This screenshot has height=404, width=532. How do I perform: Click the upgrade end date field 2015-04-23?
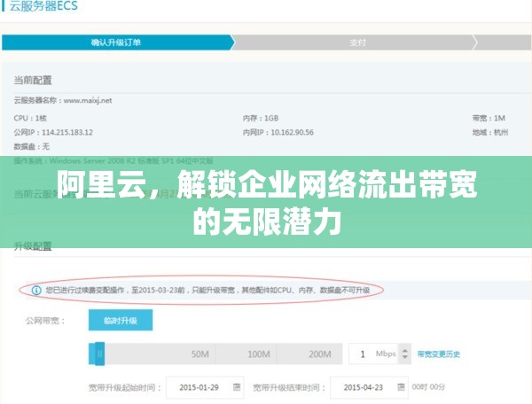(369, 387)
